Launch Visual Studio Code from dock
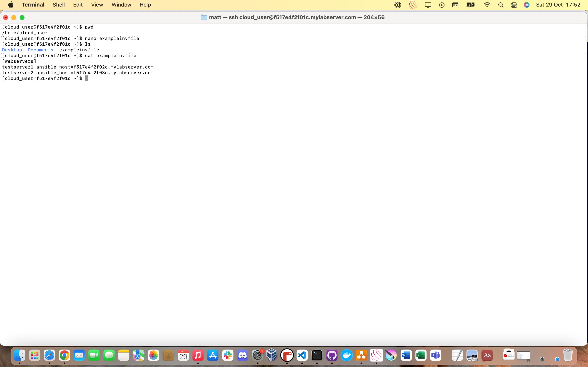The width and height of the screenshot is (588, 367). point(302,356)
